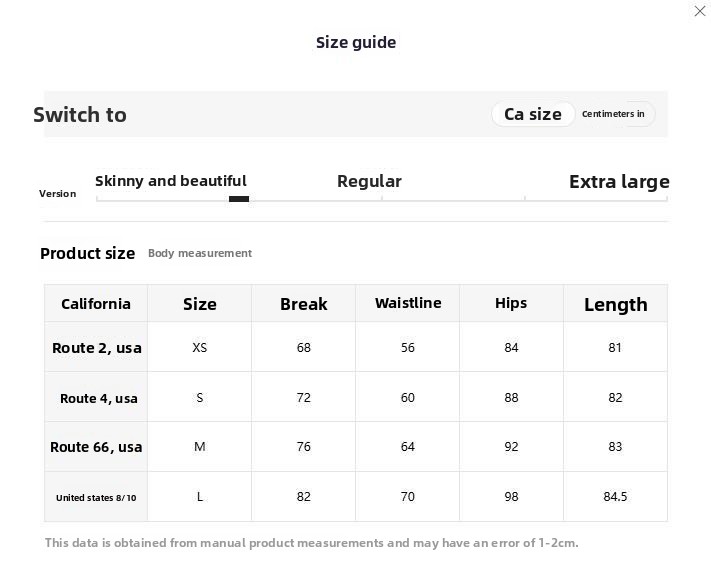Switch to Body measurement tab
The height and width of the screenshot is (562, 711).
200,253
